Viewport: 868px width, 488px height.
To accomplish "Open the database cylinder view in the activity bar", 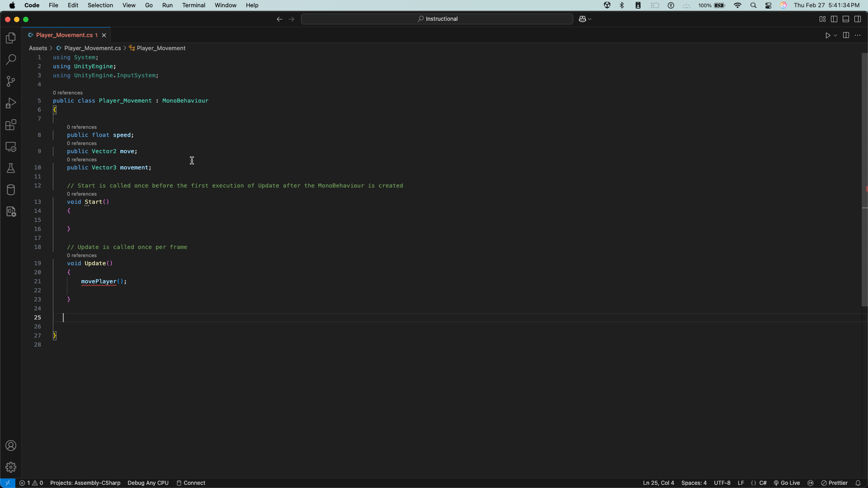I will pyautogui.click(x=11, y=190).
